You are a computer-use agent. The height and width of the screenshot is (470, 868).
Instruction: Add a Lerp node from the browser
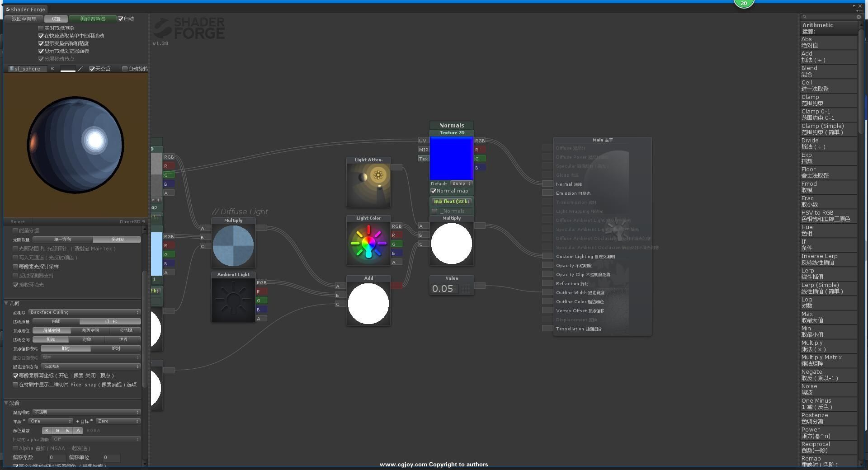pos(828,274)
